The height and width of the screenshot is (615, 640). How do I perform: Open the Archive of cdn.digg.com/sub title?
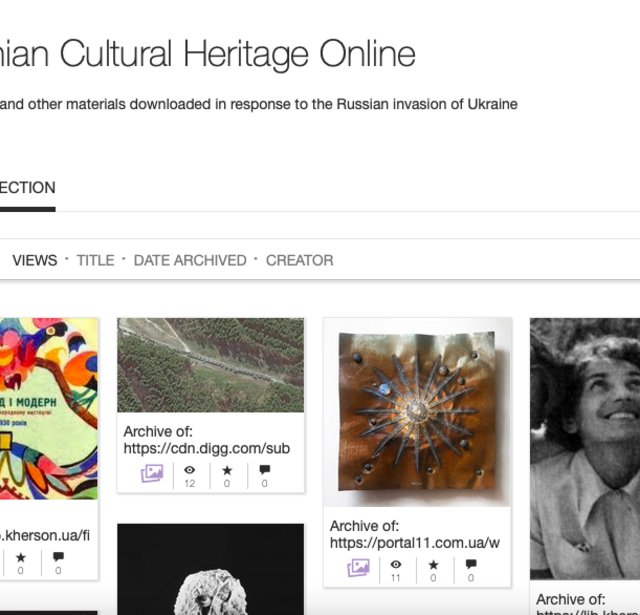pyautogui.click(x=207, y=440)
